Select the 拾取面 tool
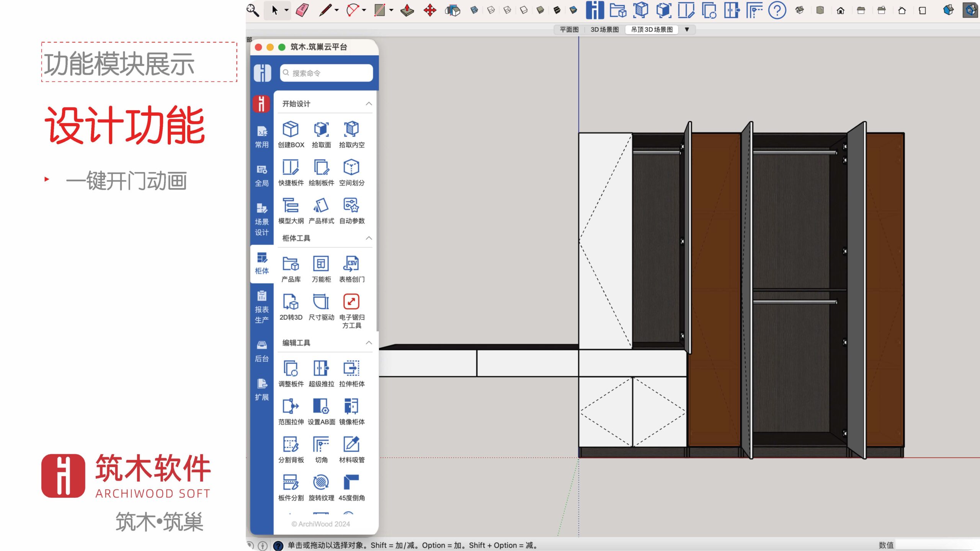The image size is (980, 551). coord(321,130)
